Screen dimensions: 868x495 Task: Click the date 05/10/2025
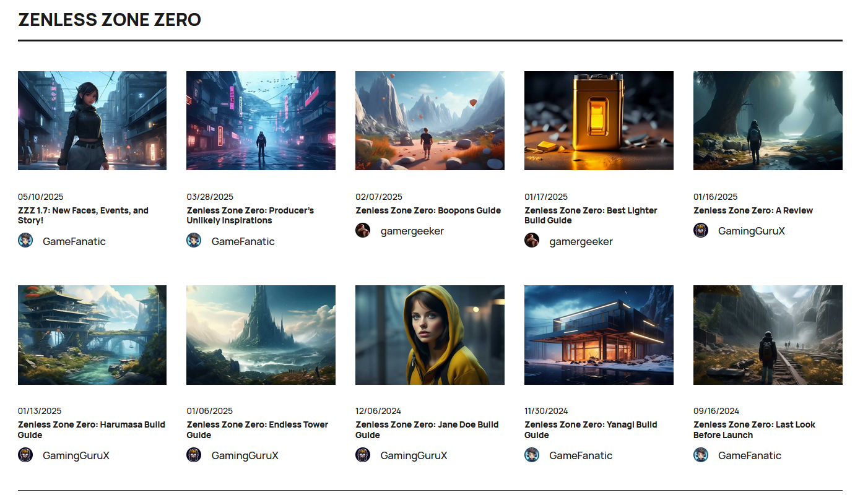point(41,197)
